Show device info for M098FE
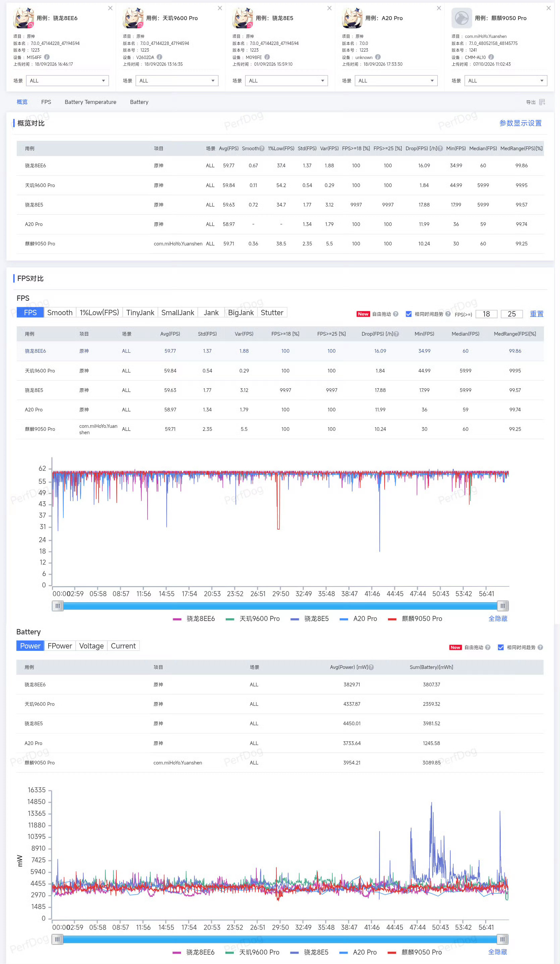This screenshot has height=964, width=560. point(267,57)
